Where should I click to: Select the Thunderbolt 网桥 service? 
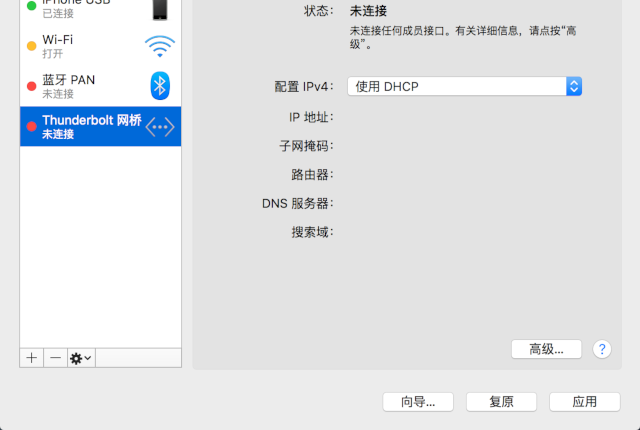click(x=100, y=126)
